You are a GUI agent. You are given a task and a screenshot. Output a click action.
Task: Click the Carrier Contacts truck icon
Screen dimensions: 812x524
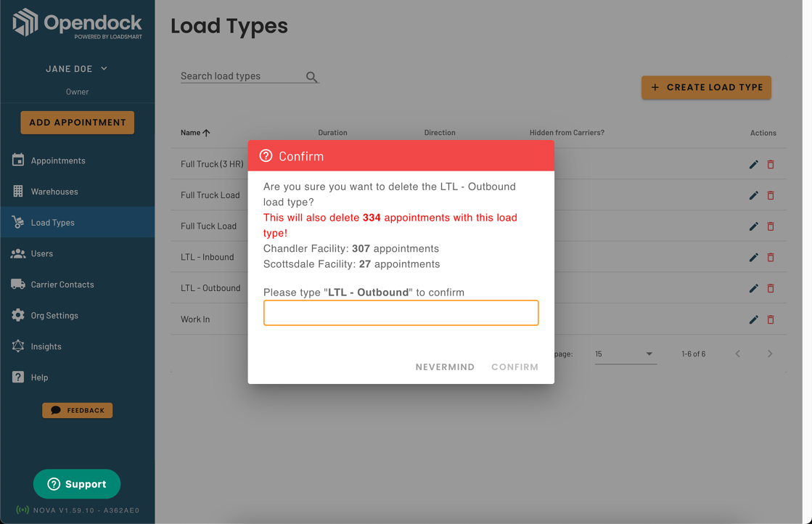18,284
